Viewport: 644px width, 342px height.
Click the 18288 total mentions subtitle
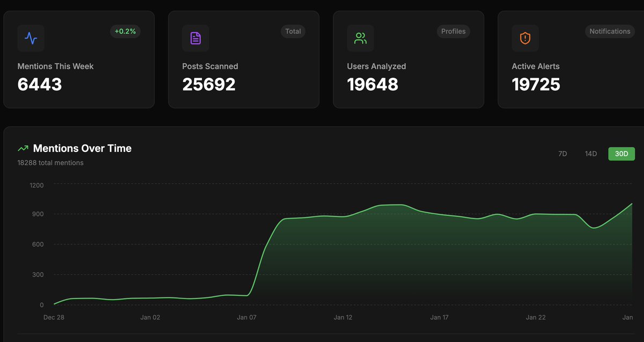(x=50, y=163)
